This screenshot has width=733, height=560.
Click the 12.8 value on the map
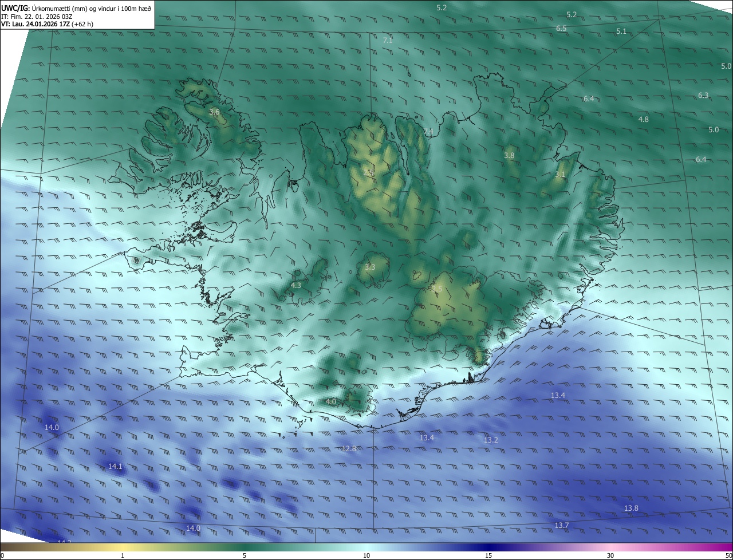[349, 448]
